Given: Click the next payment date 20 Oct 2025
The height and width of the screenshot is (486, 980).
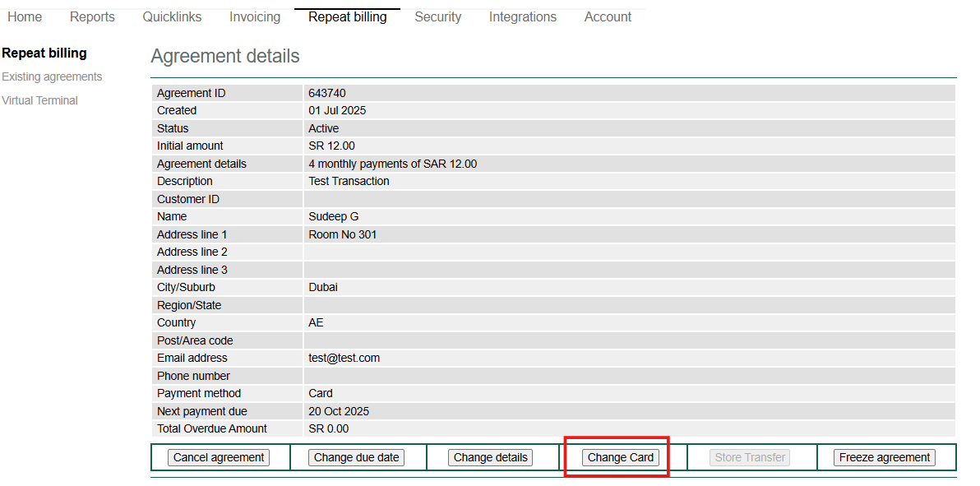Looking at the screenshot, I should click(x=339, y=411).
